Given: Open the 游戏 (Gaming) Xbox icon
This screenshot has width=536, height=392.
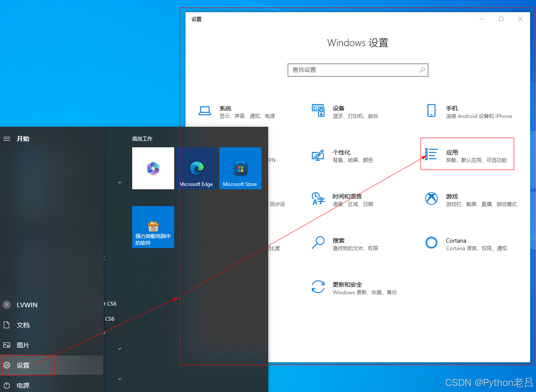Looking at the screenshot, I should (x=431, y=199).
